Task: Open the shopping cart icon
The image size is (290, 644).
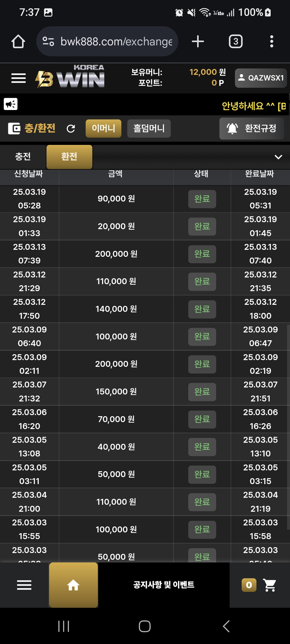Action: click(x=270, y=585)
